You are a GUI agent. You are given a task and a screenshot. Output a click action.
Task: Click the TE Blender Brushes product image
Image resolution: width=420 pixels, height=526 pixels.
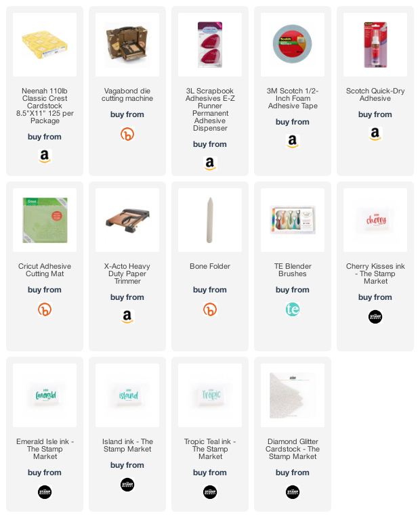[x=293, y=220]
